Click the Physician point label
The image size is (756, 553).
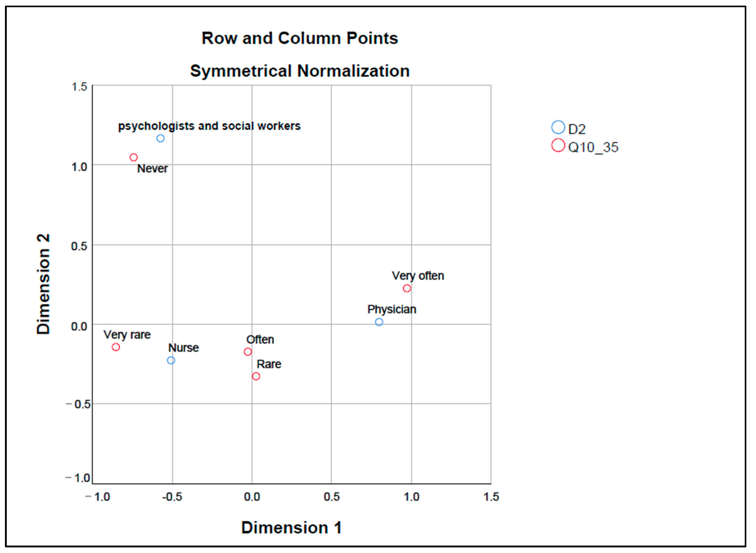[x=392, y=309]
